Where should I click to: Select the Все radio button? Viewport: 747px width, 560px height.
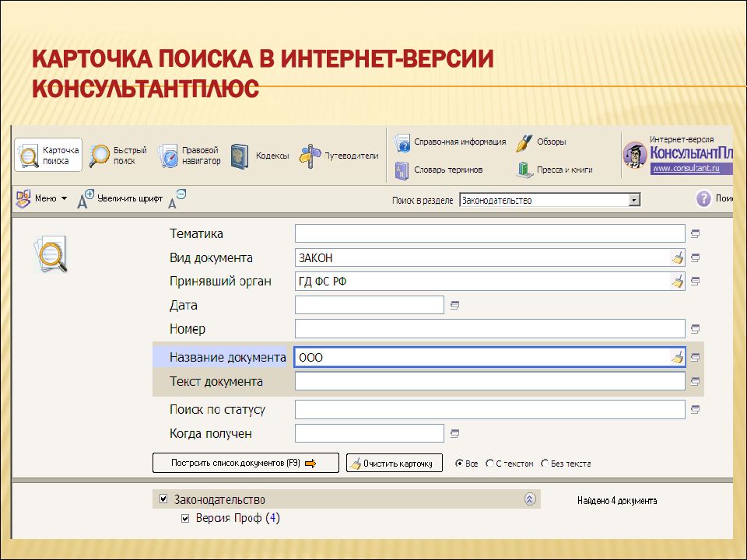pos(459,464)
